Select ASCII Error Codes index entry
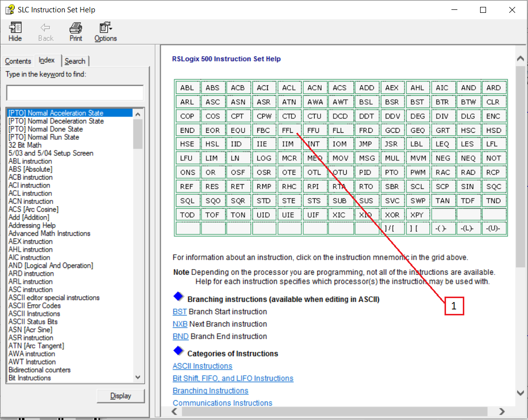 pyautogui.click(x=35, y=305)
